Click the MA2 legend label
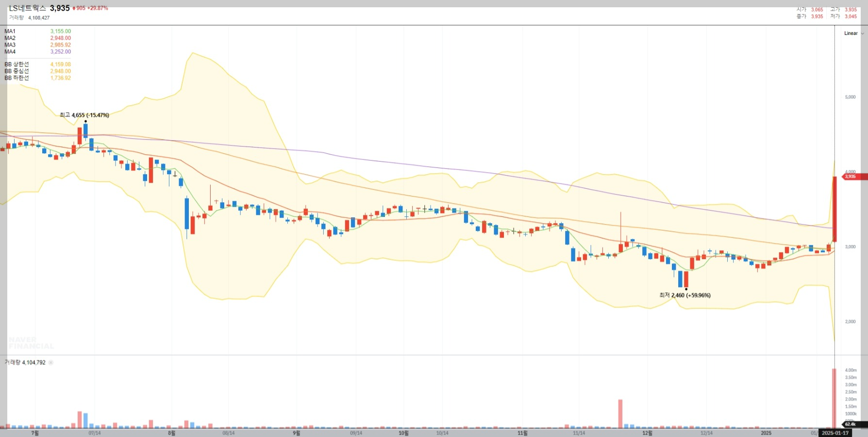The image size is (868, 437). (10, 38)
